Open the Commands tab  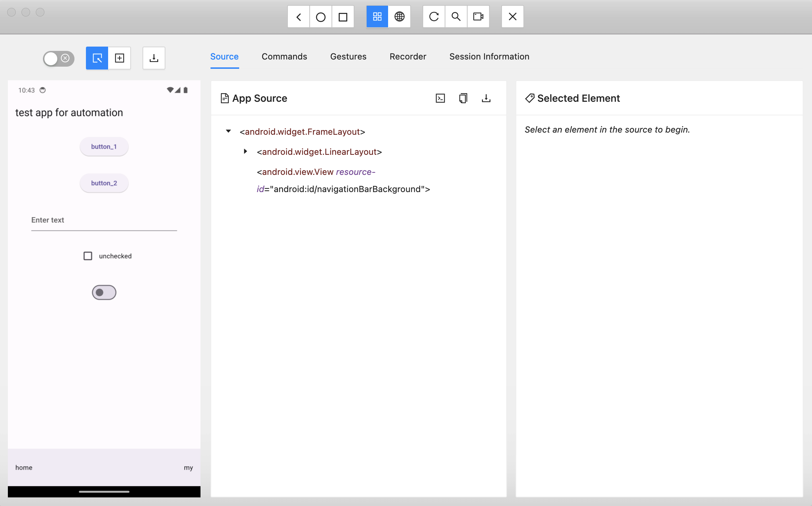tap(284, 57)
